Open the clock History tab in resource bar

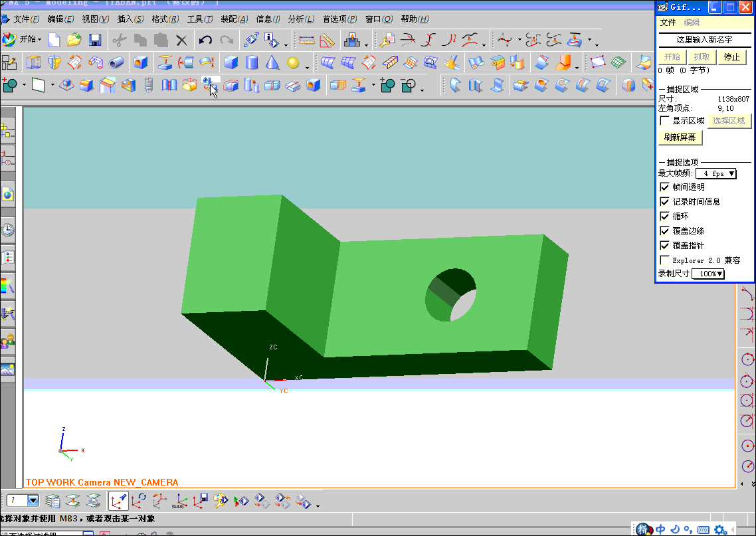click(x=8, y=229)
